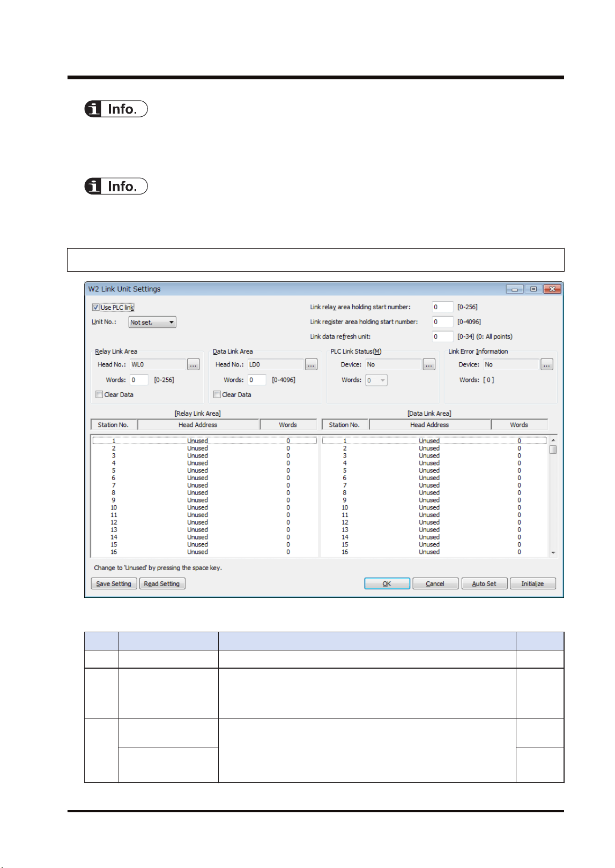Select station 13 row in Data Link list
The height and width of the screenshot is (868, 615).
[434, 529]
